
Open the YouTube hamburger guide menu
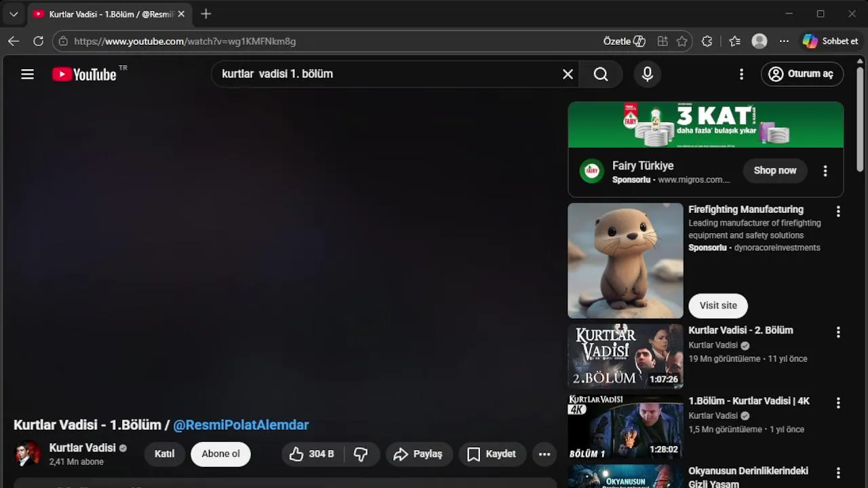point(27,75)
